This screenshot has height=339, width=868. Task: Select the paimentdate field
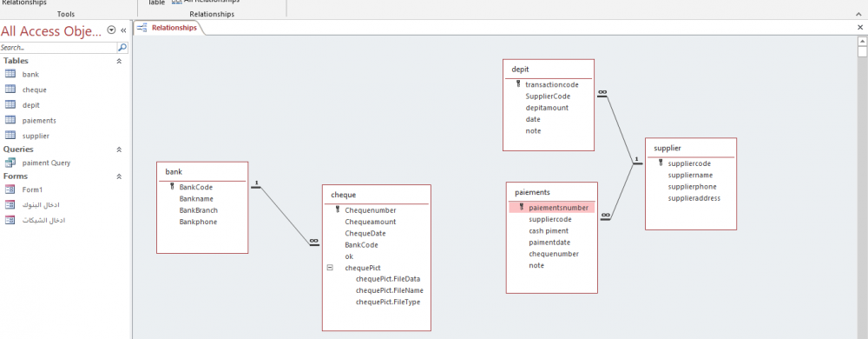click(x=549, y=243)
